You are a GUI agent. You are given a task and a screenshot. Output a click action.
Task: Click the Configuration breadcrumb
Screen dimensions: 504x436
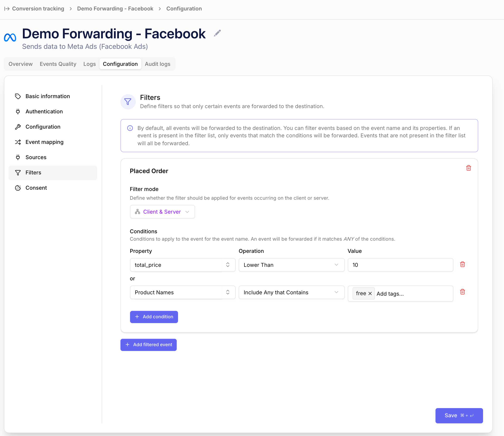[x=184, y=9]
